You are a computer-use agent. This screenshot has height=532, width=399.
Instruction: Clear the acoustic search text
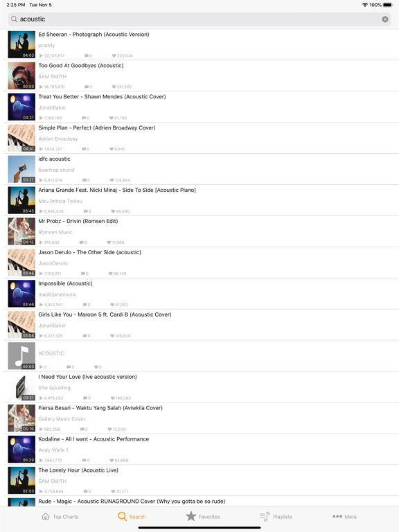[384, 19]
